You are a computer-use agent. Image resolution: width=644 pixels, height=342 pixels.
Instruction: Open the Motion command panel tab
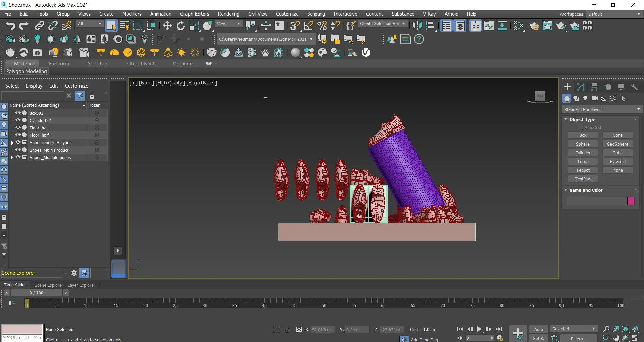(x=607, y=87)
